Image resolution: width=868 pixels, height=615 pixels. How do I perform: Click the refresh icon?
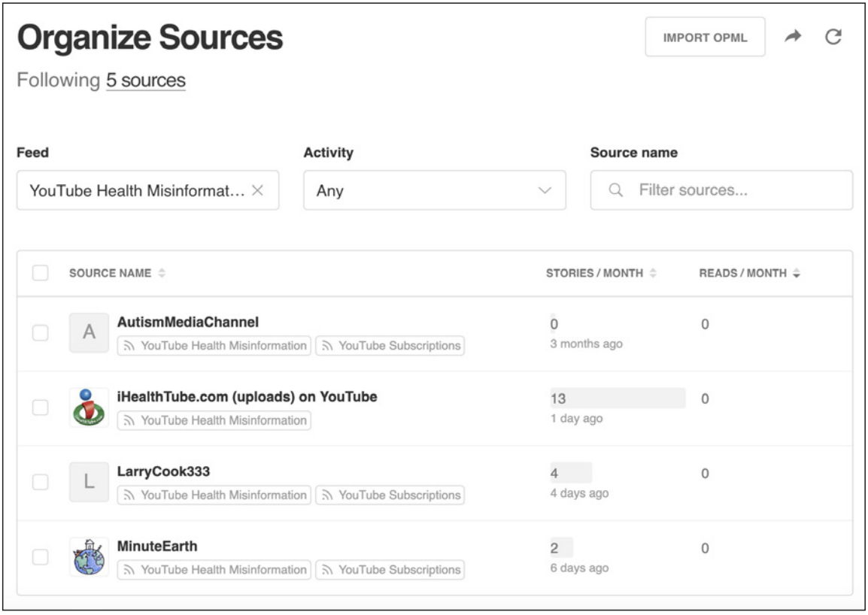[833, 37]
